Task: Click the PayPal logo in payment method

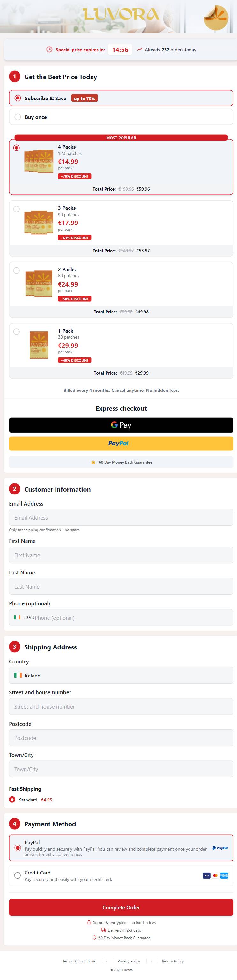Action: pos(220,848)
